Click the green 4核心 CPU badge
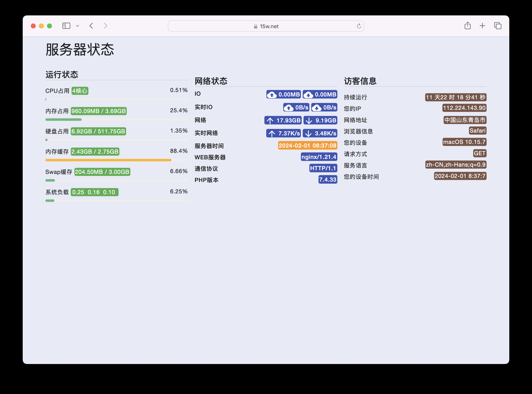This screenshot has width=532, height=394. (x=80, y=91)
